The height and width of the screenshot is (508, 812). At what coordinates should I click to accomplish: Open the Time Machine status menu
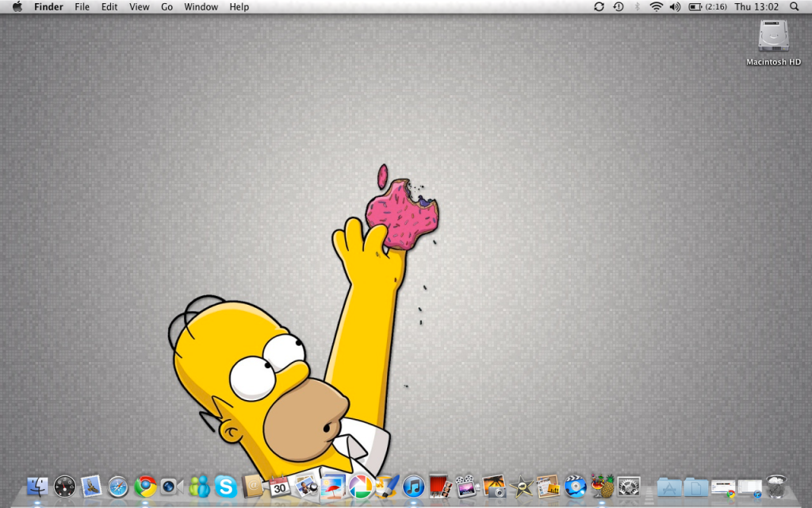pos(619,6)
